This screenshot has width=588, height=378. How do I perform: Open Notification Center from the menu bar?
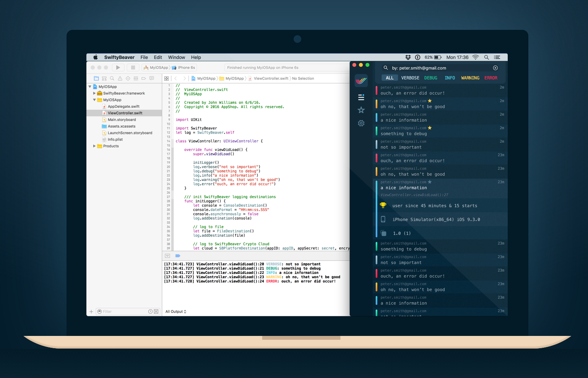(497, 57)
